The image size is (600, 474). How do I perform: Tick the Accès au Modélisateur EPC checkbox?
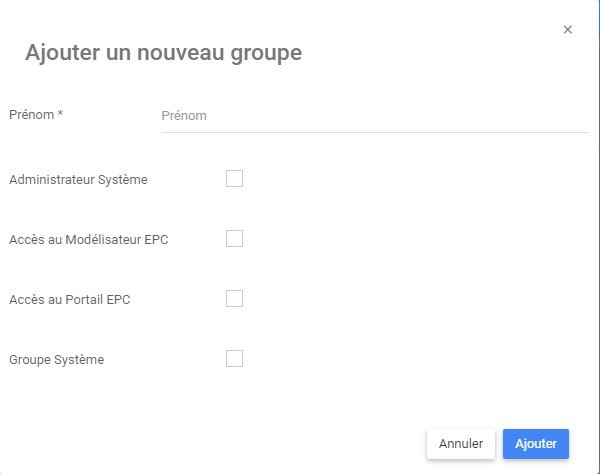click(x=235, y=239)
